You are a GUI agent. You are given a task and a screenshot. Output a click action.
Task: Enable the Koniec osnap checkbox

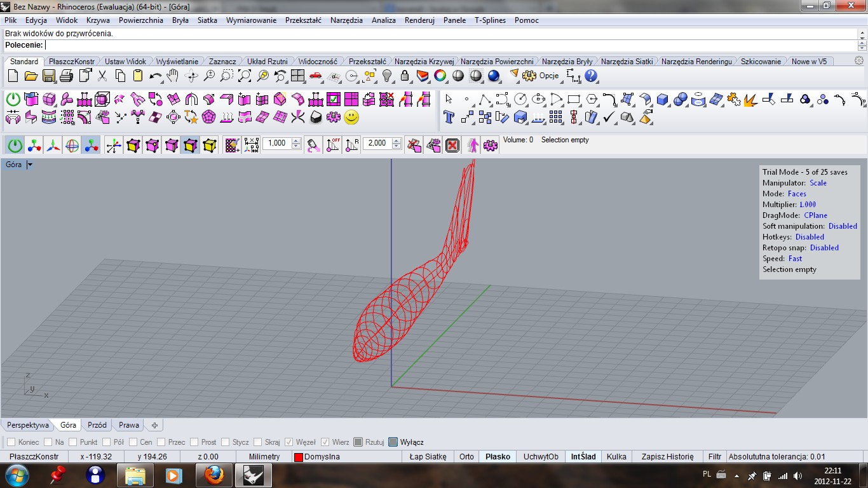tap(11, 442)
